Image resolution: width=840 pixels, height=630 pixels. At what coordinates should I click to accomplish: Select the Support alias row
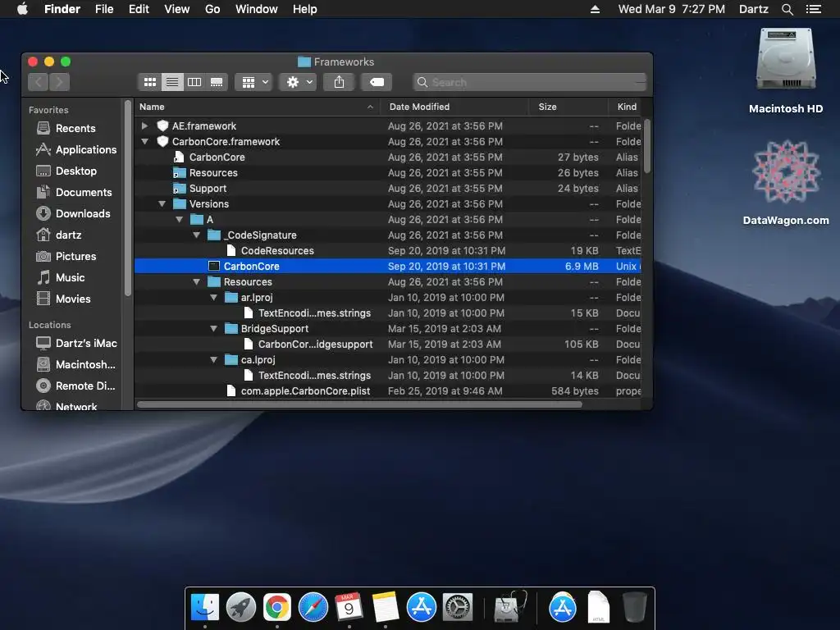click(388, 188)
